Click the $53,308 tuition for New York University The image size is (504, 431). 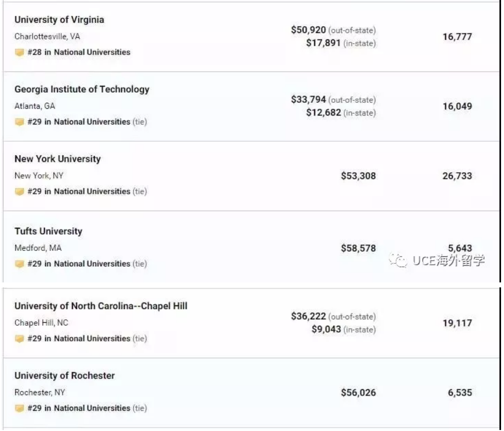tap(358, 176)
